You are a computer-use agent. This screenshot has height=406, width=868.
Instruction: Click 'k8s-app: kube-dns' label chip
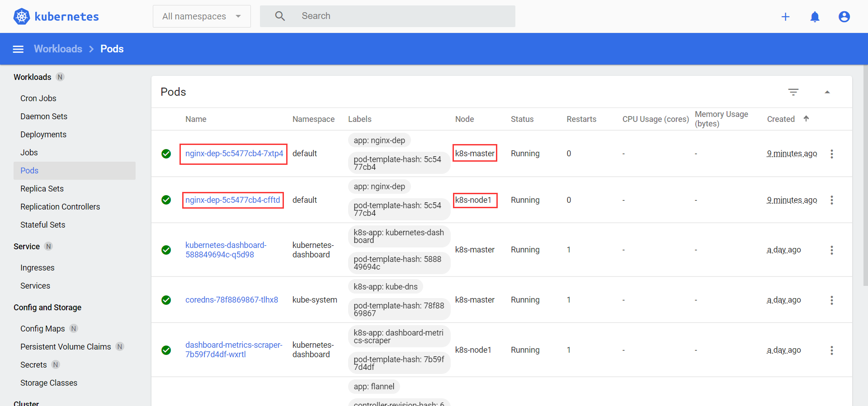click(x=386, y=287)
